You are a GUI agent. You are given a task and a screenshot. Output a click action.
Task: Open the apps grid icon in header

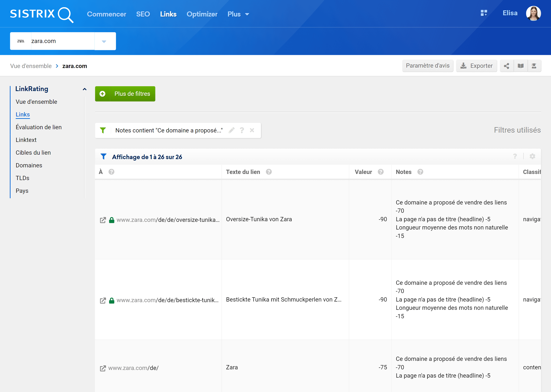coord(484,13)
